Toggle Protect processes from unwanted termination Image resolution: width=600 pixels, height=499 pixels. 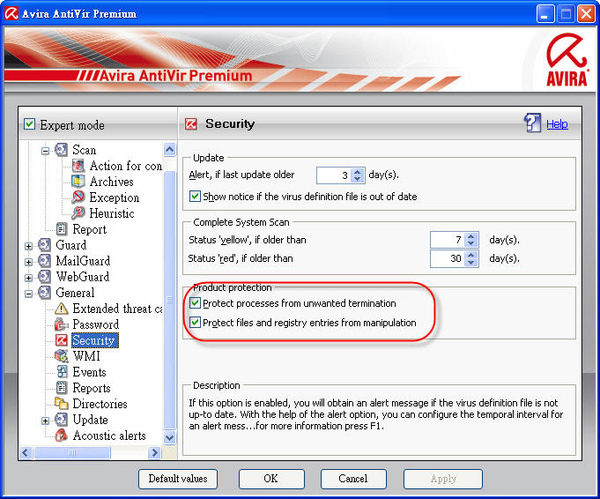(x=195, y=303)
